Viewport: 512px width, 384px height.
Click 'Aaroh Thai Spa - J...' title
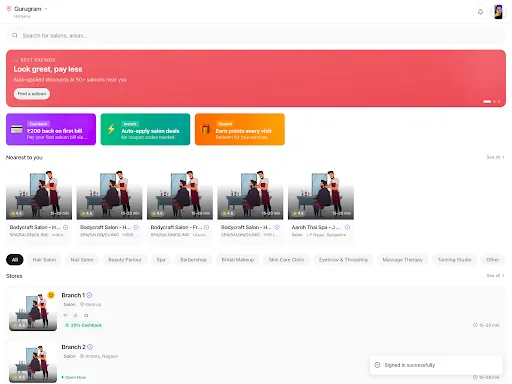click(x=316, y=227)
